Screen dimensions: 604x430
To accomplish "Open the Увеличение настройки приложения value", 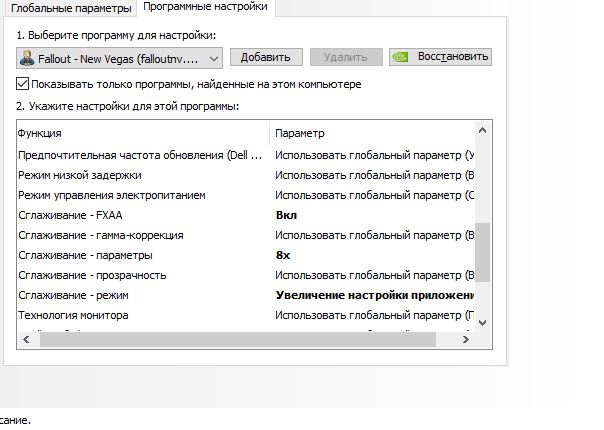I will (x=375, y=296).
